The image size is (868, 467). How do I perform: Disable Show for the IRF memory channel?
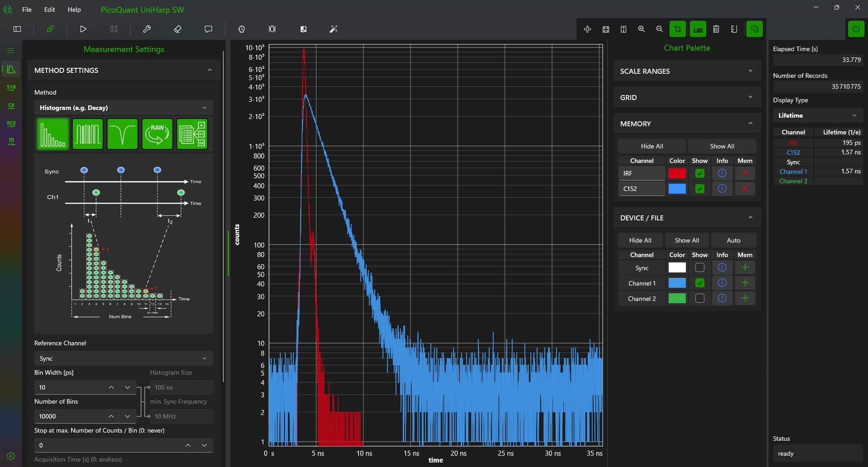pos(699,173)
